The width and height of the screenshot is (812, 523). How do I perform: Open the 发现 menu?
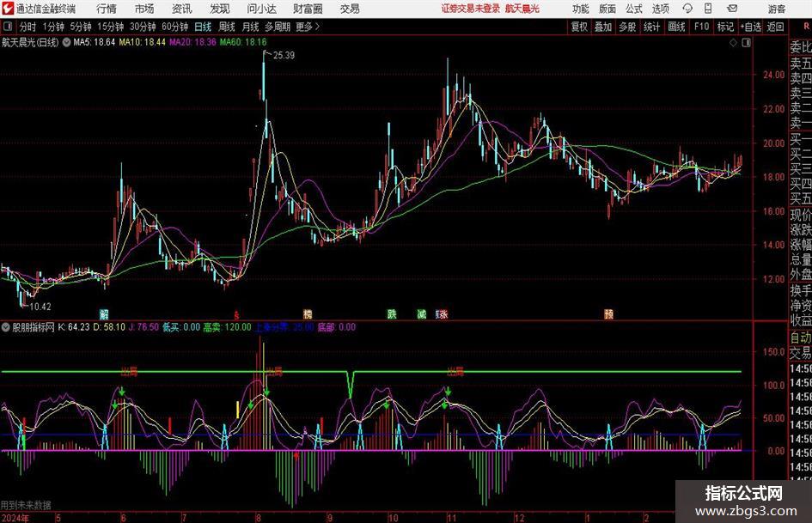pyautogui.click(x=220, y=9)
